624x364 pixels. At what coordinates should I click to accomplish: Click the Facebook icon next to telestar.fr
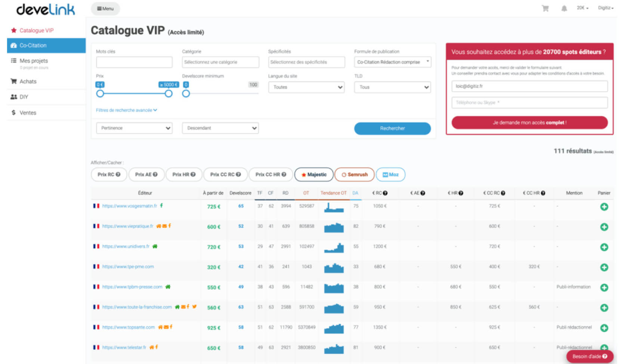click(157, 347)
